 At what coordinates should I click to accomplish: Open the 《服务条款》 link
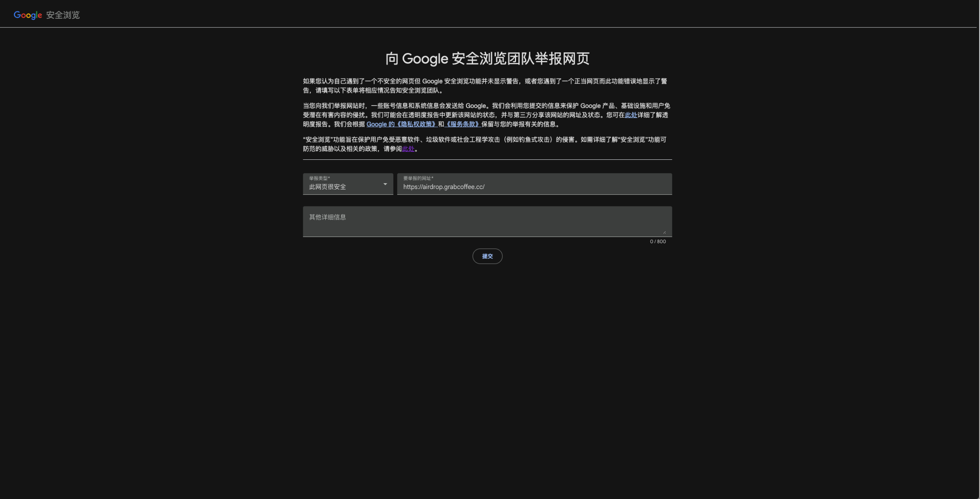click(x=462, y=124)
